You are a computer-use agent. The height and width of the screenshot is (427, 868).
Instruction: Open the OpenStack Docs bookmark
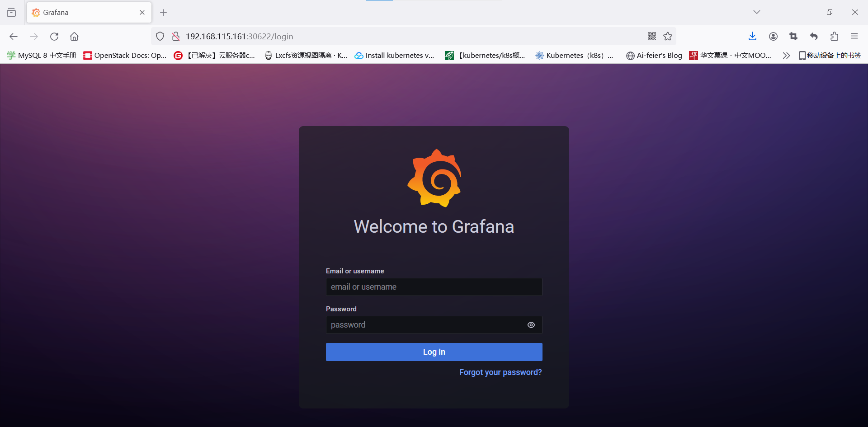pos(125,56)
